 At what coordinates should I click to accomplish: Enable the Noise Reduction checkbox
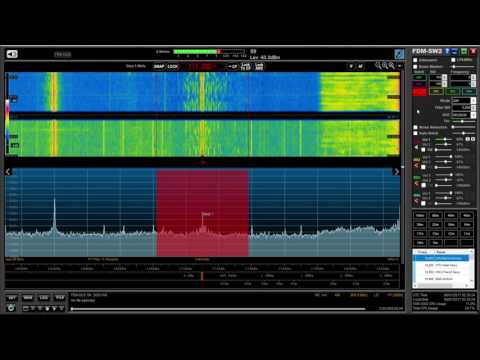pos(415,127)
